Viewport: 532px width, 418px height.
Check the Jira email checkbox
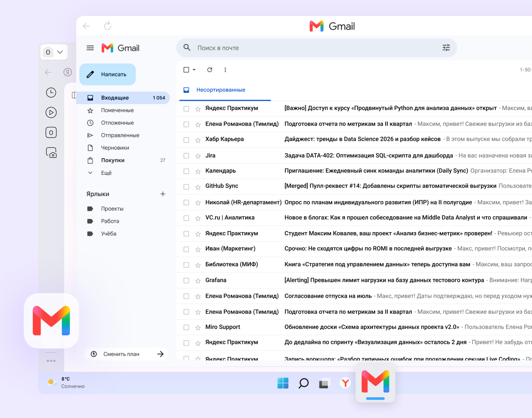[x=186, y=156]
